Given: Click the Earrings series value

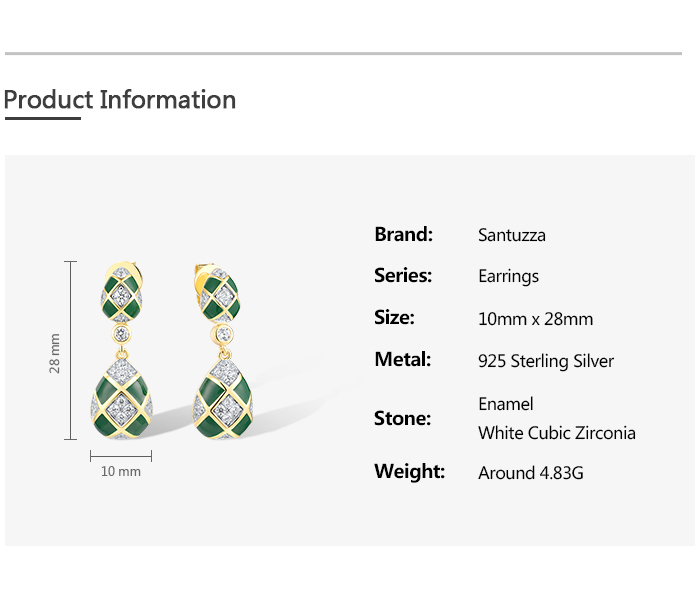Looking at the screenshot, I should (508, 277).
